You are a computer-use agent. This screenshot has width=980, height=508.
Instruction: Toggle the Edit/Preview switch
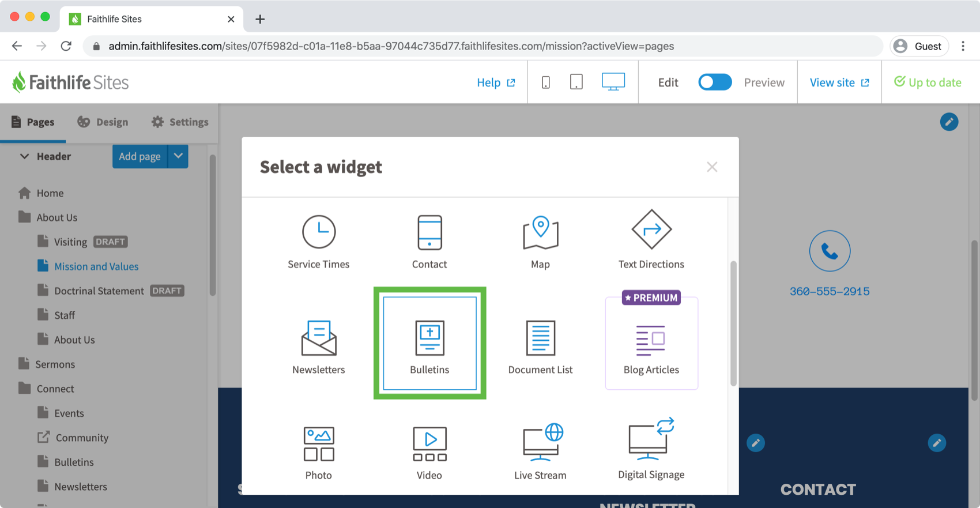pos(715,82)
